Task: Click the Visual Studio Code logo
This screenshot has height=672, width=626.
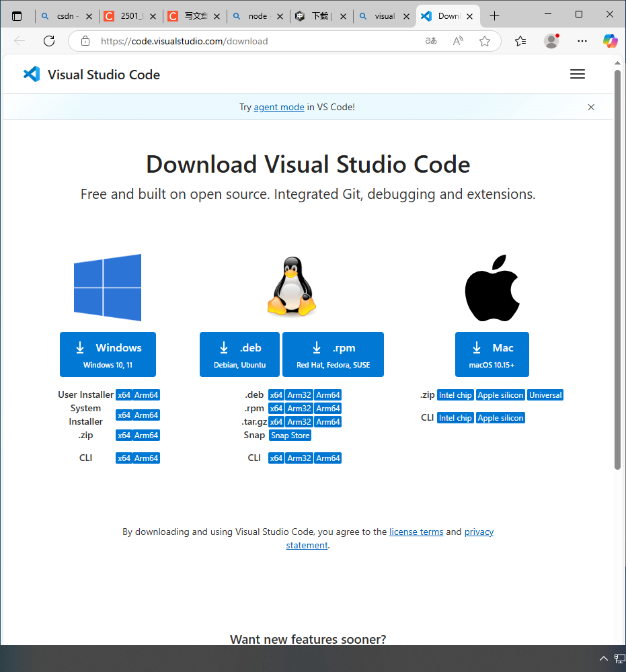Action: pyautogui.click(x=32, y=74)
